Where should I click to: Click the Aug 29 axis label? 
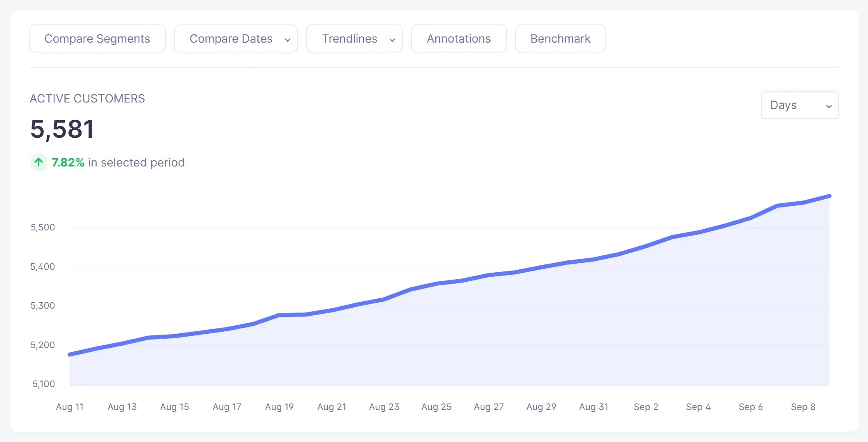pyautogui.click(x=541, y=407)
